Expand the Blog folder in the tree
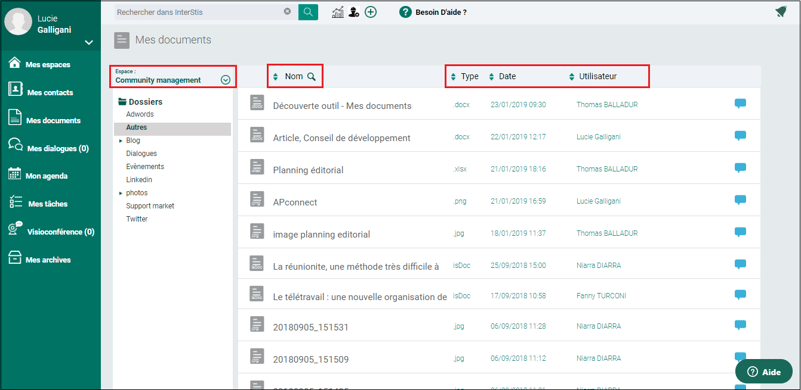Screen dimensions: 801x390 (121, 140)
